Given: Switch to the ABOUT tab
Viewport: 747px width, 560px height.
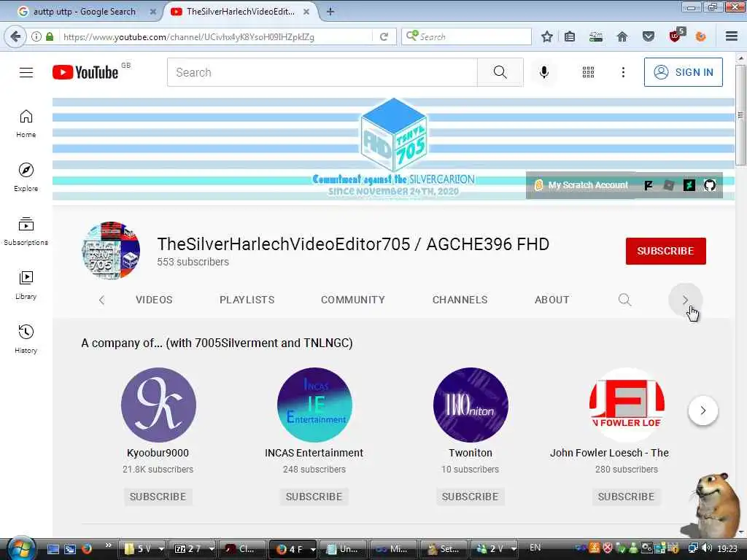Looking at the screenshot, I should pyautogui.click(x=551, y=300).
